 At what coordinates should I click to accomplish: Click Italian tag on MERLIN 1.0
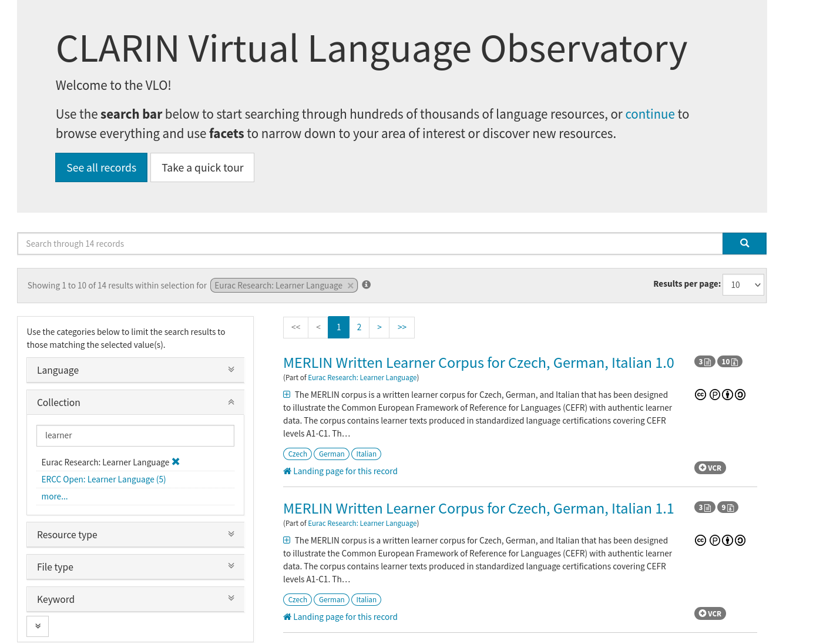[x=366, y=454]
